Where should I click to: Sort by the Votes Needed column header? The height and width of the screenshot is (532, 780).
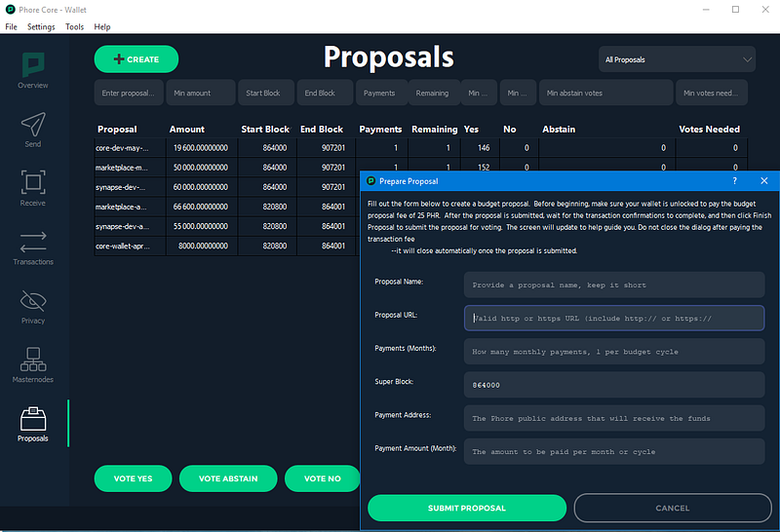(x=710, y=130)
